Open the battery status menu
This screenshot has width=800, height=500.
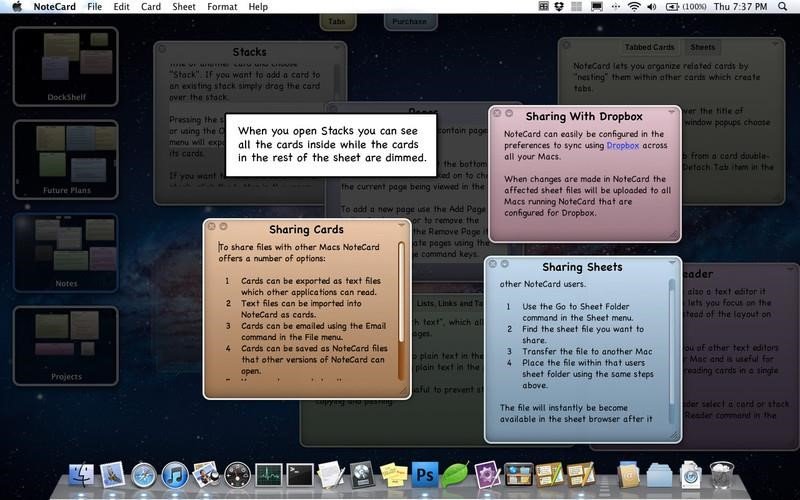[686, 7]
